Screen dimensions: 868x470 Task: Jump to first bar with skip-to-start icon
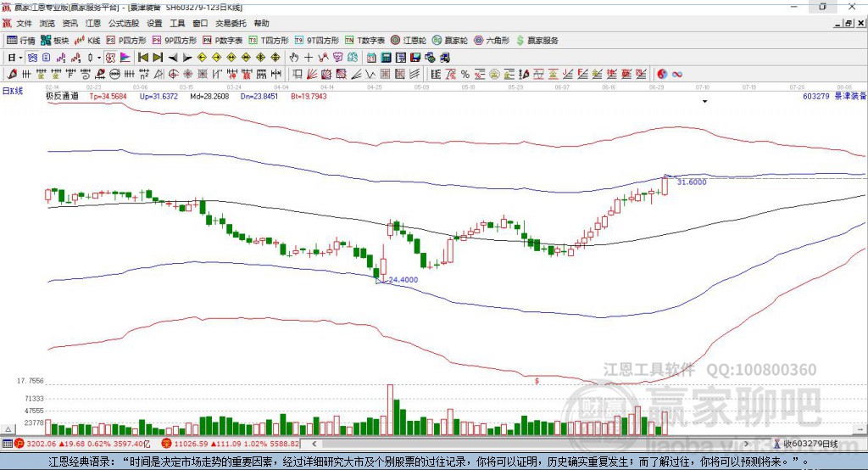[x=142, y=58]
